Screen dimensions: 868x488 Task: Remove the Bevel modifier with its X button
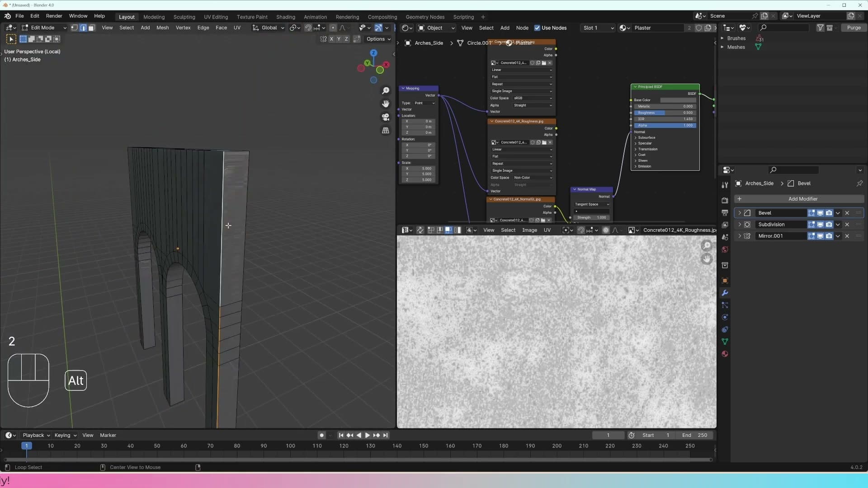[x=847, y=213]
